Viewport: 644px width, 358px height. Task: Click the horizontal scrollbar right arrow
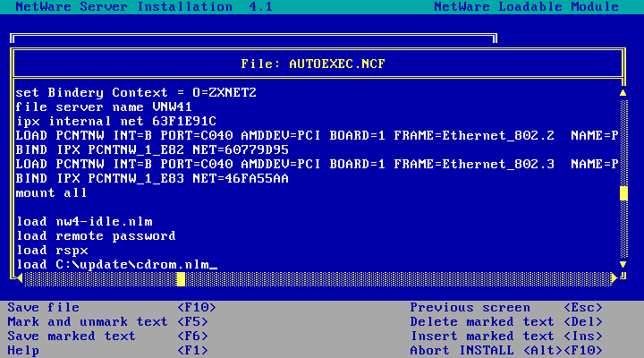614,278
